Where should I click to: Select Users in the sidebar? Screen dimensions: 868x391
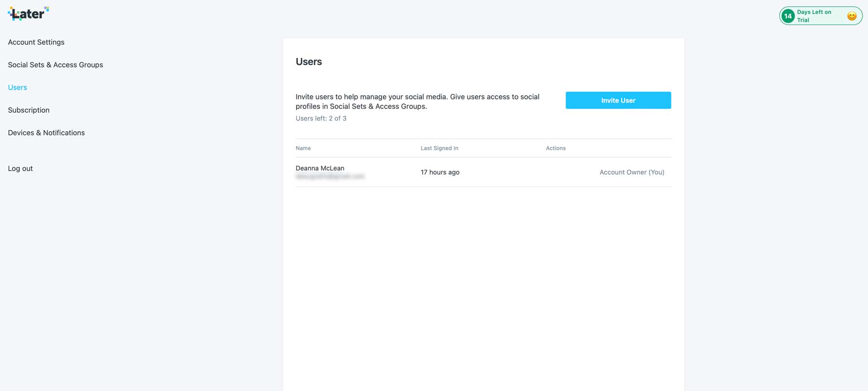pos(17,87)
